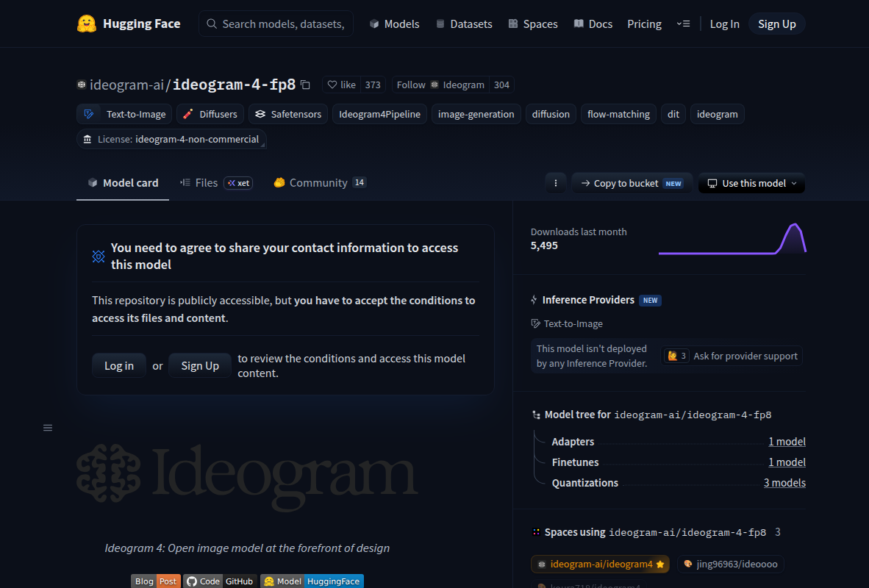Screen dimensions: 869x588
Task: Open the ideogram-ai organization link
Action: click(x=127, y=85)
